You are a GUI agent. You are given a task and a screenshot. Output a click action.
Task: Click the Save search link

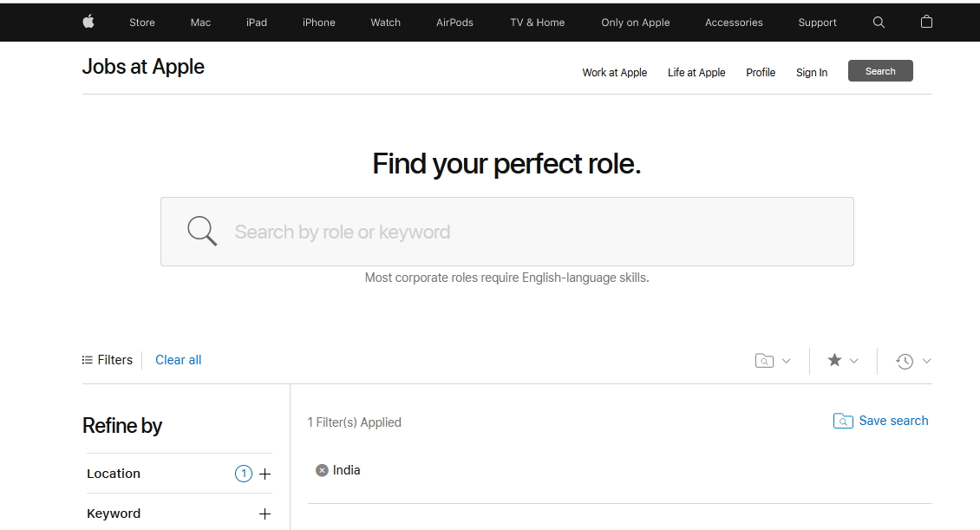pos(892,421)
